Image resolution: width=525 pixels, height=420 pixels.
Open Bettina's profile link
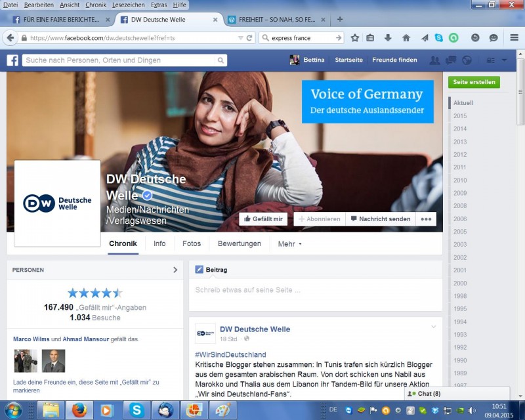(x=307, y=60)
